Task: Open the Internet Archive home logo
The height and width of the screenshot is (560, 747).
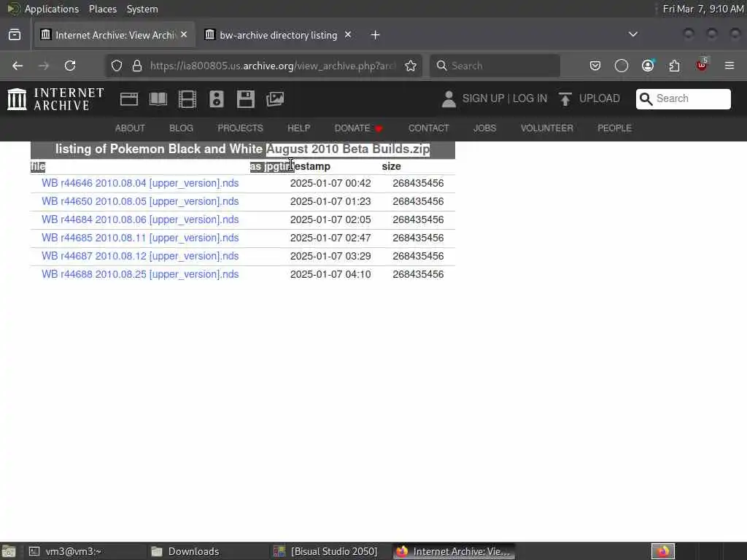Action: (55, 99)
